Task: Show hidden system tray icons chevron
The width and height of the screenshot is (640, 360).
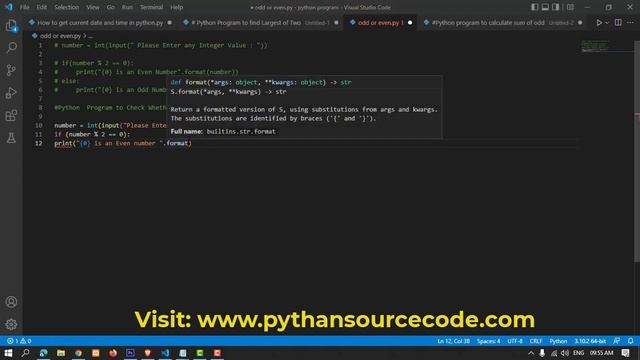Action: [x=531, y=353]
